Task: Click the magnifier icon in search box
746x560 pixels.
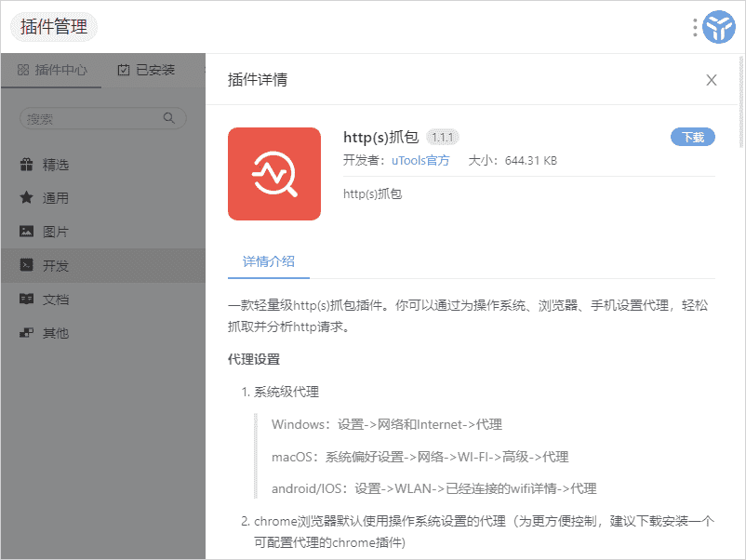Action: pyautogui.click(x=169, y=118)
